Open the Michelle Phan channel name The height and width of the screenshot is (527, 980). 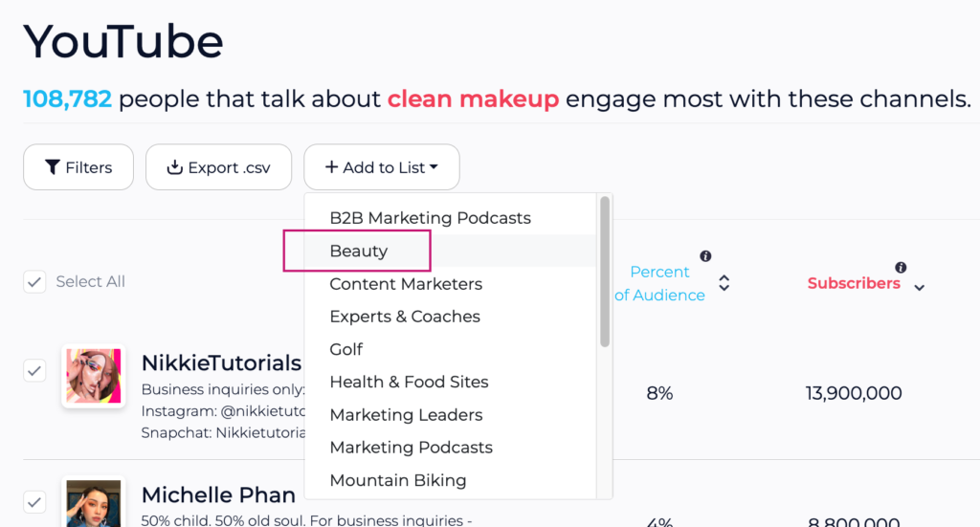point(218,494)
